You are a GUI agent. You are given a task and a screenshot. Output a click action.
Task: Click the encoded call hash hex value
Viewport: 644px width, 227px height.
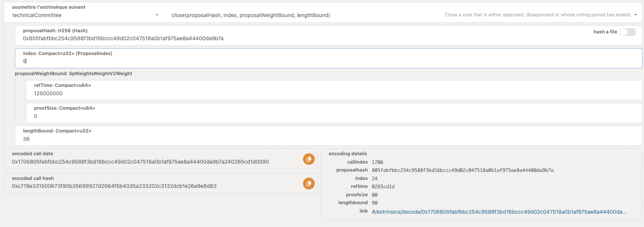[x=114, y=186]
